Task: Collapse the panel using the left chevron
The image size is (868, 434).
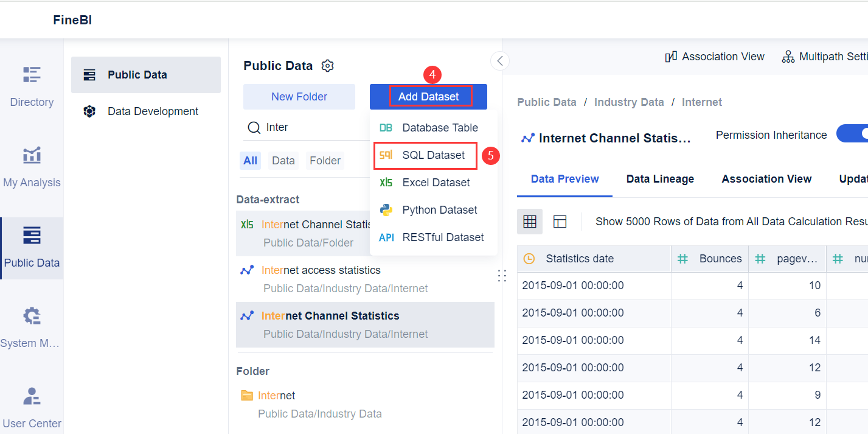Action: [499, 61]
